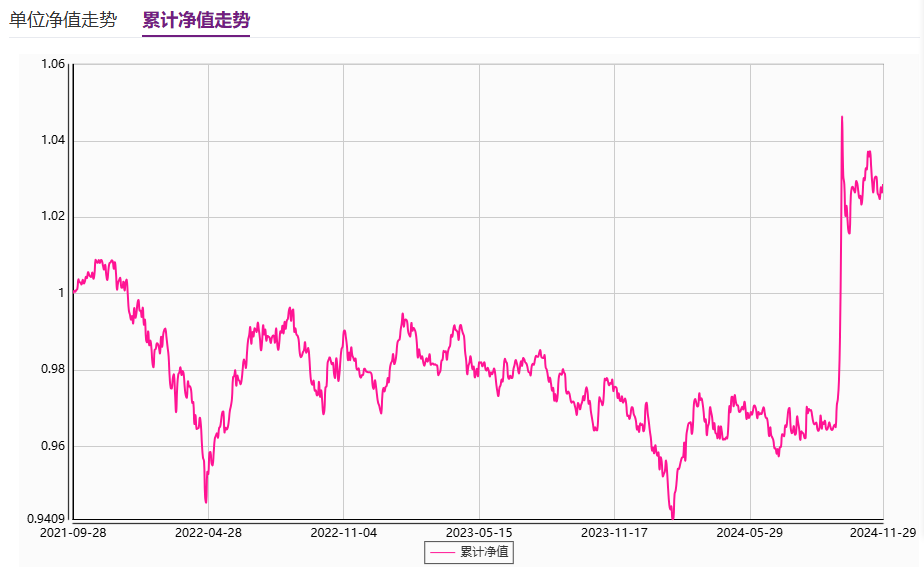
Task: Click the lowest trough of the pink line
Action: point(672,518)
